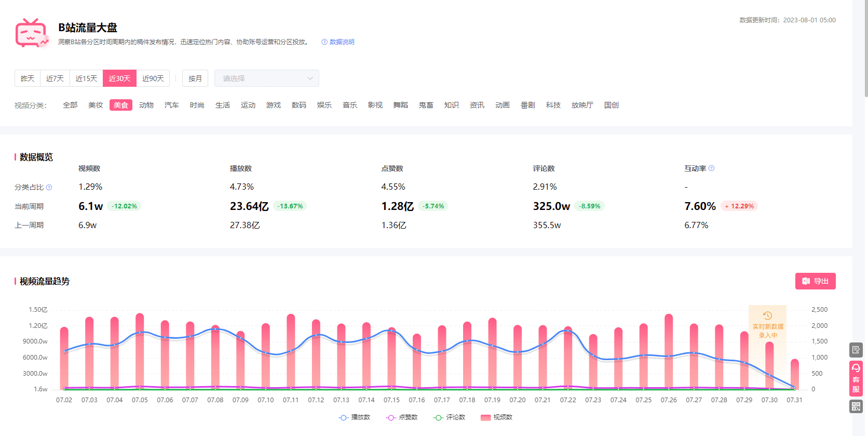The height and width of the screenshot is (436, 868).
Task: Filter by 鬼畜 video category
Action: 426,105
